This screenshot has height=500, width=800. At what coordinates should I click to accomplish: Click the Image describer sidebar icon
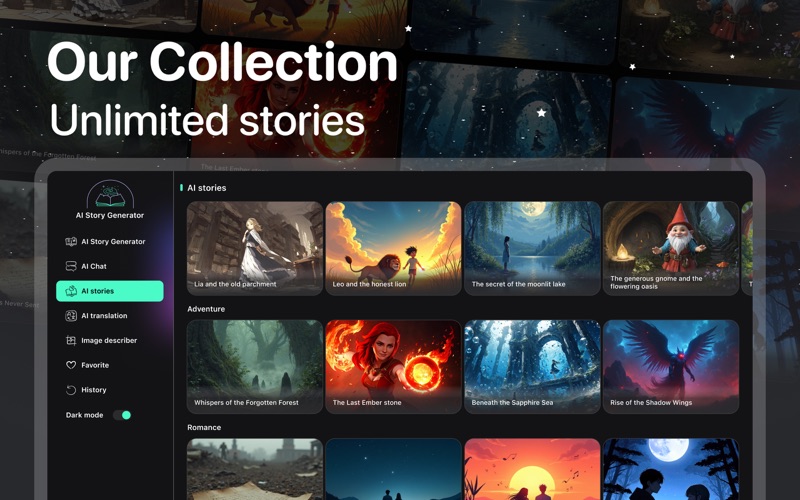click(71, 340)
